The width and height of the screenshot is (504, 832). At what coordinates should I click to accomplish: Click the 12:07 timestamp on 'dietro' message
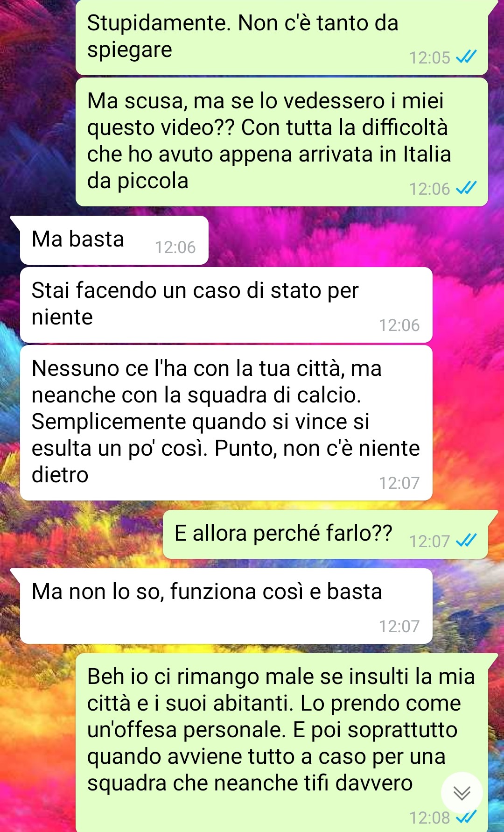pos(399,483)
